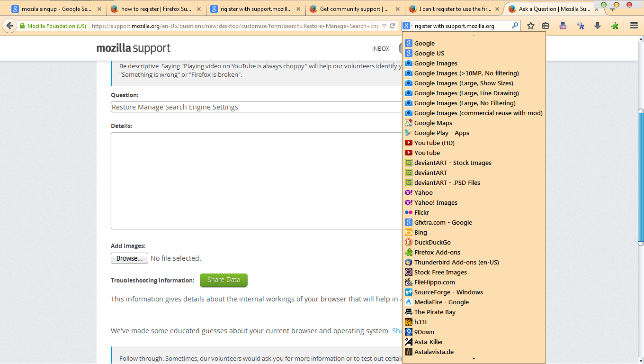
Task: Select YouTube (HD) engine
Action: (x=474, y=143)
